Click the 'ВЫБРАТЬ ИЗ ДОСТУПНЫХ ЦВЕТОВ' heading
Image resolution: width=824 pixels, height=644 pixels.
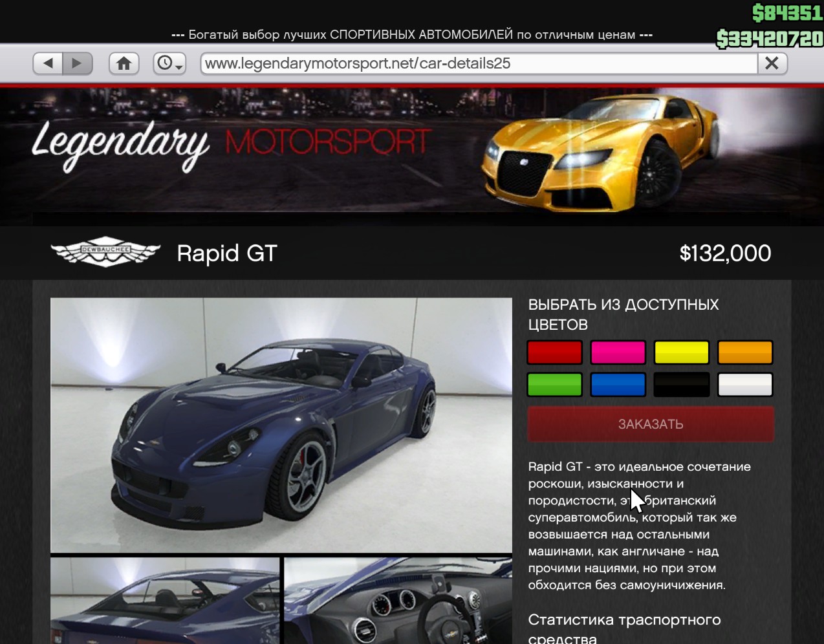coord(623,314)
